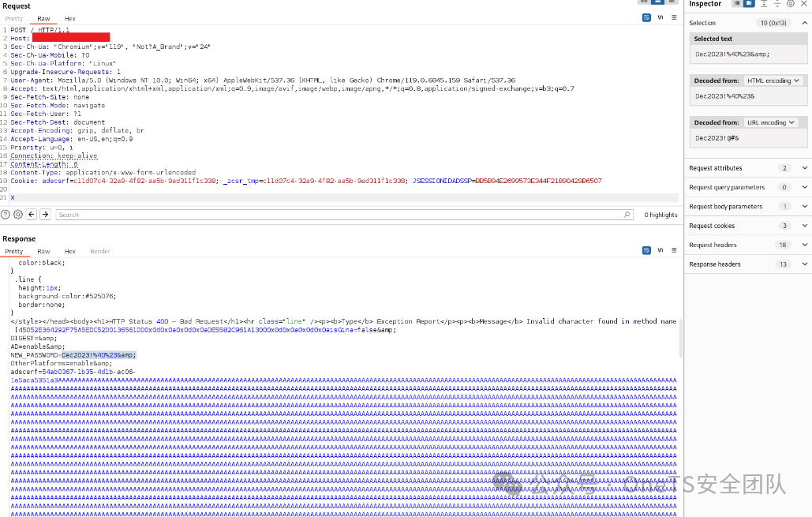Toggle the \n non-printable characters icon in Response
The width and height of the screenshot is (812, 517).
660,250
